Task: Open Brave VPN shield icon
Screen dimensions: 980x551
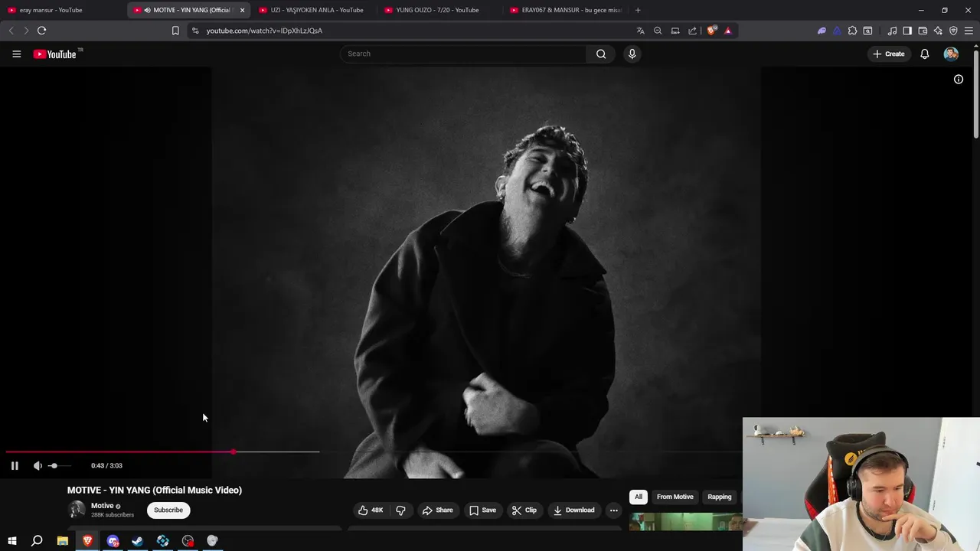Action: pyautogui.click(x=953, y=31)
